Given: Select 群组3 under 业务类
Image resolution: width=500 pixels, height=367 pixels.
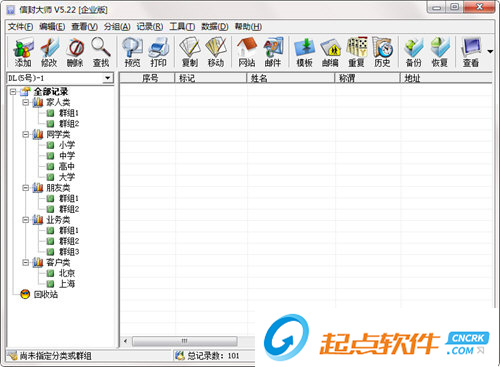Looking at the screenshot, I should pyautogui.click(x=69, y=252).
